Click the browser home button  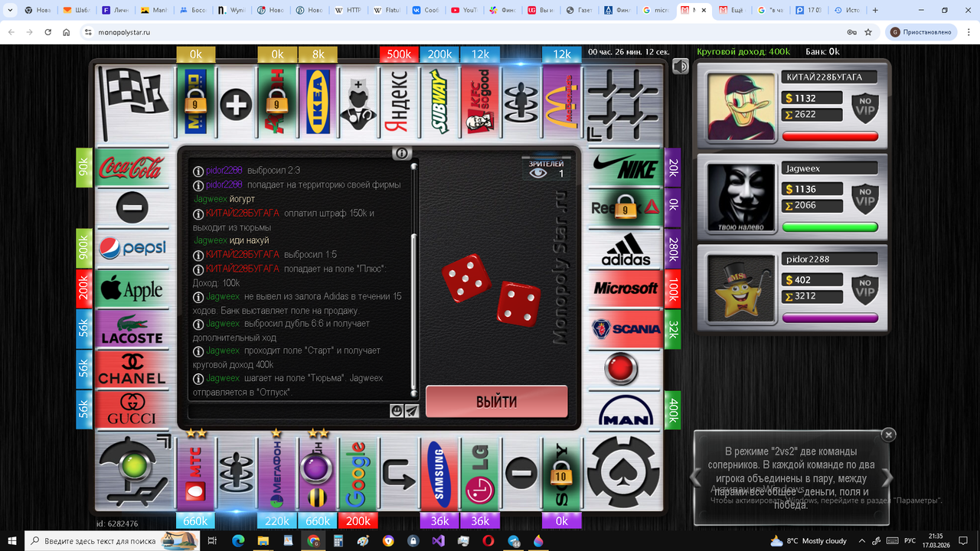tap(67, 32)
